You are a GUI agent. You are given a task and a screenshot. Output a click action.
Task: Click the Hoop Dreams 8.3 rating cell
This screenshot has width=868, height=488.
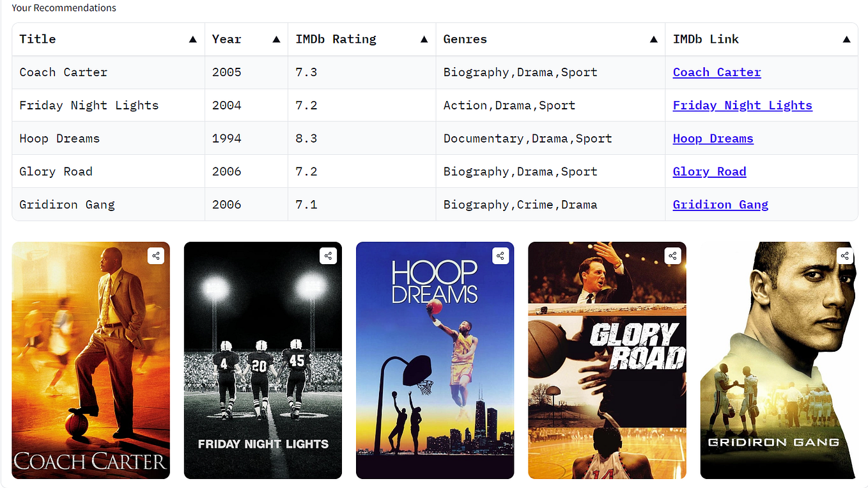click(362, 139)
